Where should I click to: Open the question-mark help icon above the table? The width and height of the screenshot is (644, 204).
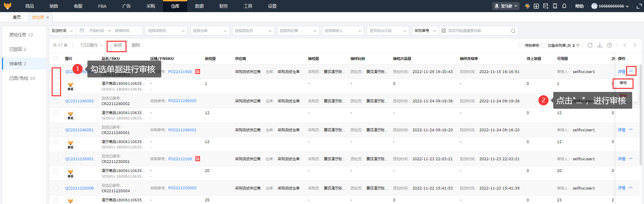click(610, 45)
